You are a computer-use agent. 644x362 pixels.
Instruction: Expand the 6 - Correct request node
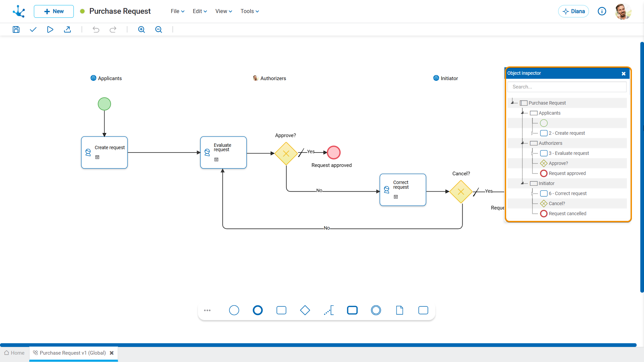click(x=532, y=194)
